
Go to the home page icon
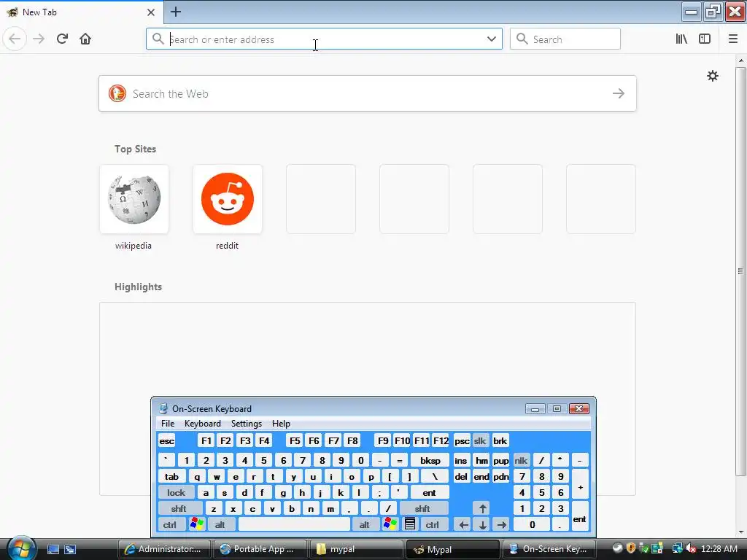[x=85, y=39]
